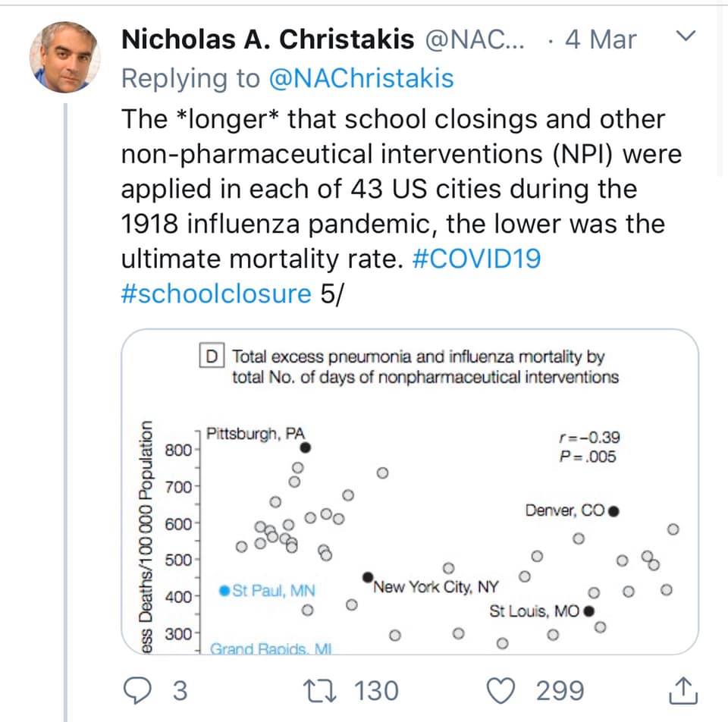Click Nicholas A. Christakis's profile avatar

pyautogui.click(x=64, y=51)
